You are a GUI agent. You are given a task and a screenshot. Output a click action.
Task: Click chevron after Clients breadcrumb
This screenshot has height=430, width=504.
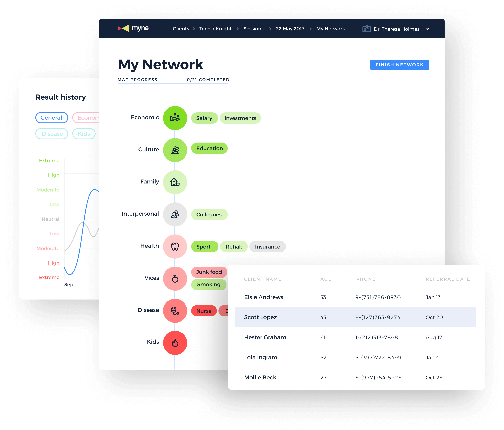[x=194, y=29]
